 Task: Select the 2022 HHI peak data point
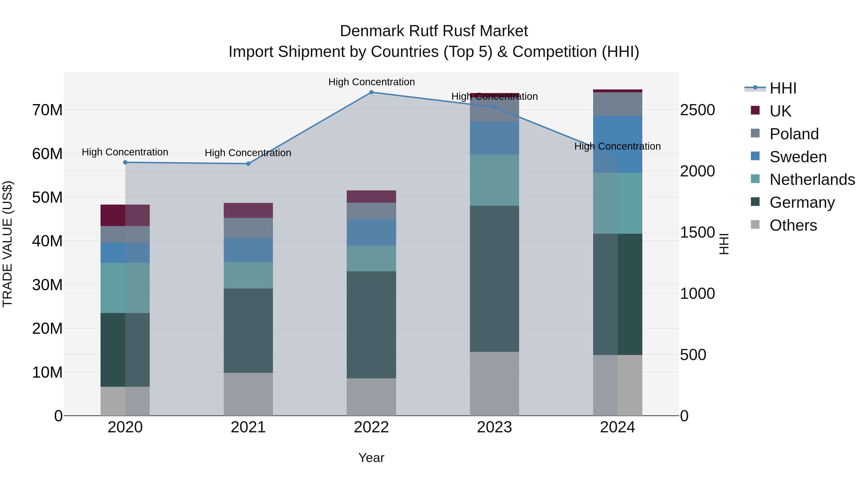click(x=371, y=92)
